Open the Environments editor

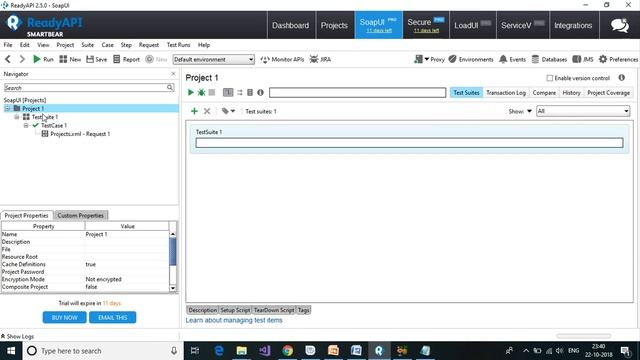click(471, 59)
